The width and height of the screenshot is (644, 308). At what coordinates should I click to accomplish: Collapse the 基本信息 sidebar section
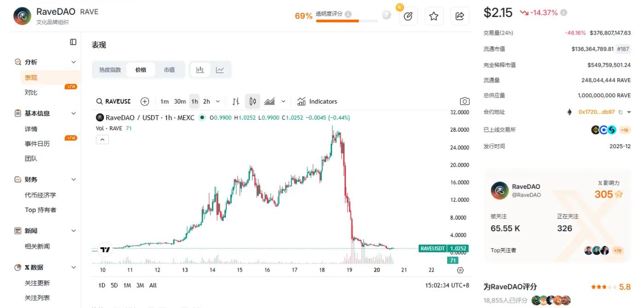pos(73,113)
